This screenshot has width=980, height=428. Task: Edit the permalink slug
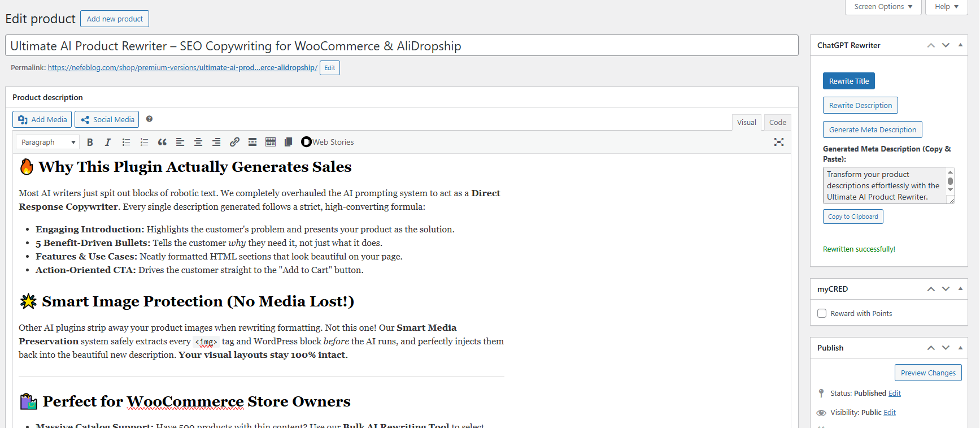(330, 68)
